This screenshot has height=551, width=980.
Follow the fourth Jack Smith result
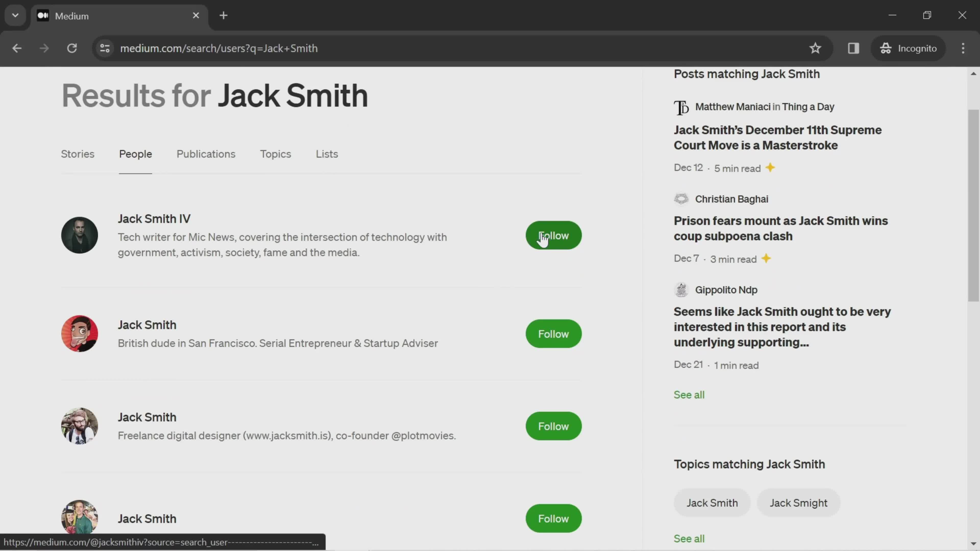click(554, 519)
